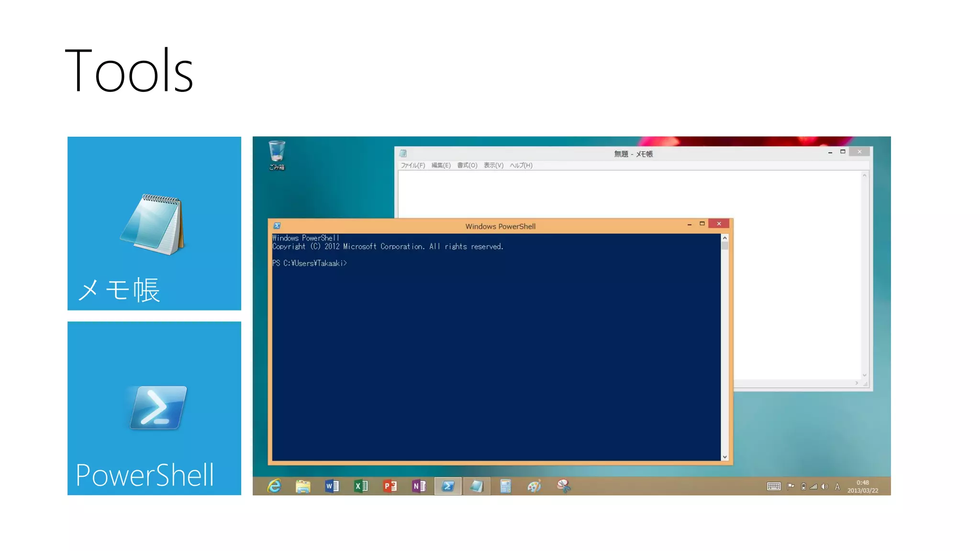This screenshot has width=980, height=551.
Task: Switch to Notepad taskbar button
Action: 477,486
